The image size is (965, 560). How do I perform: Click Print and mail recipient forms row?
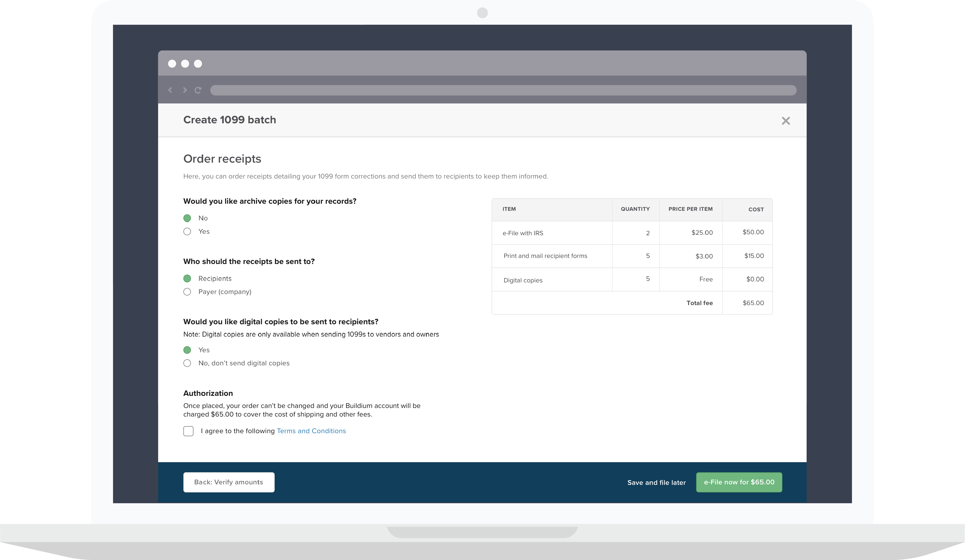[632, 256]
